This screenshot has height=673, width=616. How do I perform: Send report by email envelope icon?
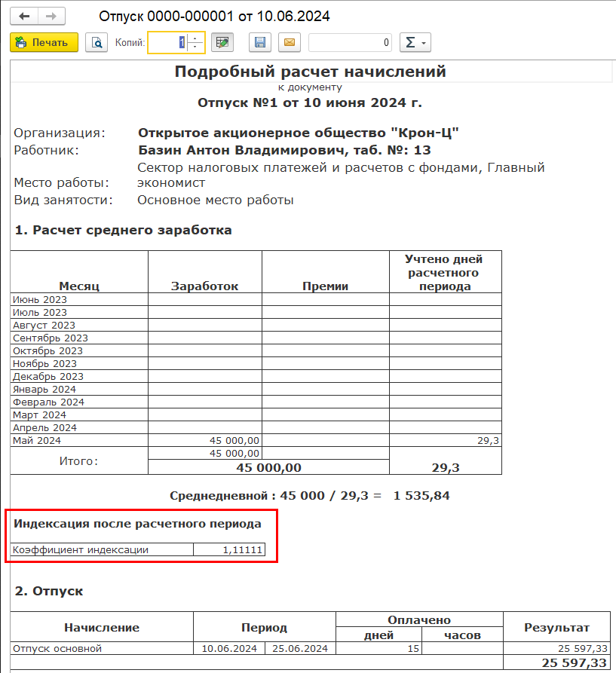point(290,42)
